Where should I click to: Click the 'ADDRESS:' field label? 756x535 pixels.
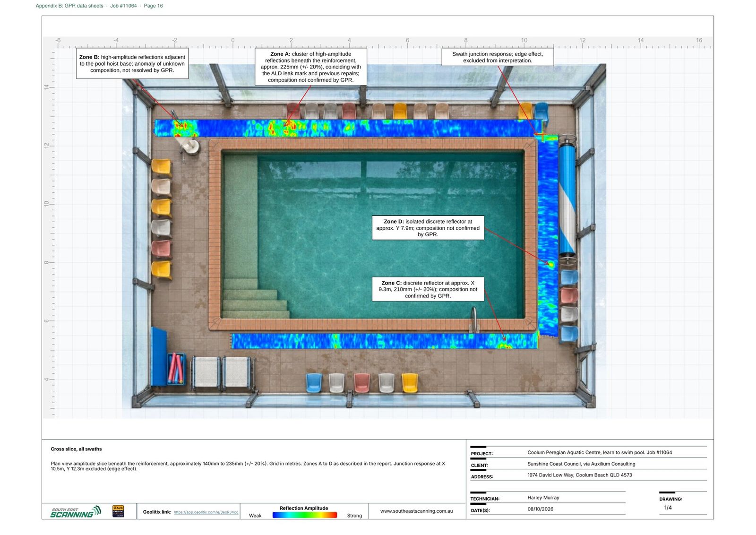coord(482,477)
